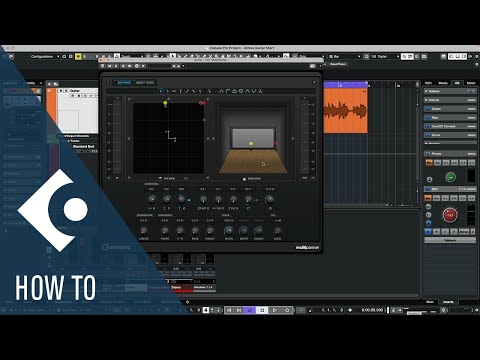Screen dimensions: 480x360
Task: Toggle the blue icon left of red Main knob
Action: pyautogui.click(x=429, y=223)
